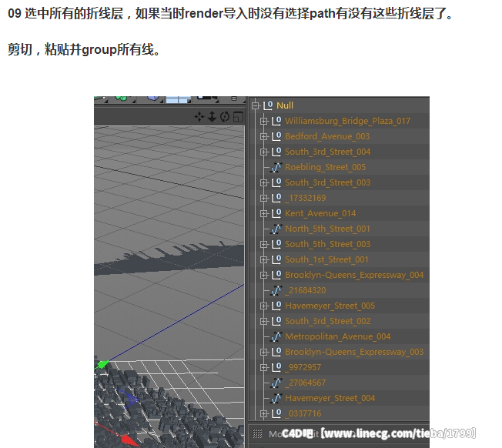
Task: Click the spline icon beside North_5th_Street_001
Action: tap(277, 229)
